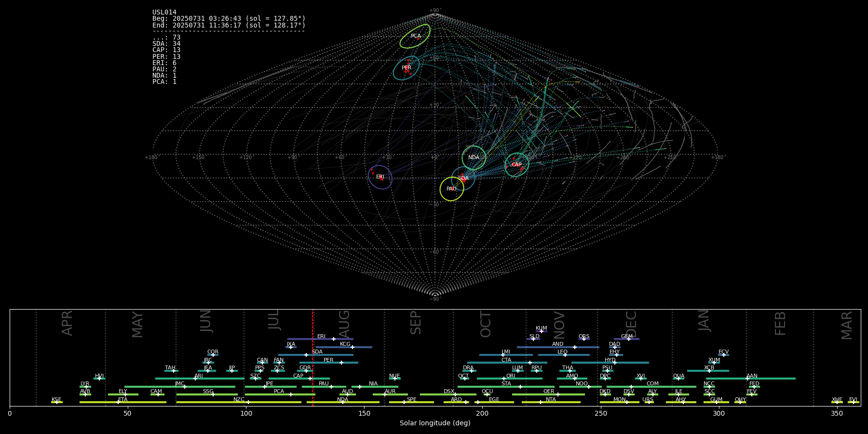Image resolution: width=868 pixels, height=434 pixels.
Task: Click the SPE activity bar in the timeline
Action: [x=411, y=402]
